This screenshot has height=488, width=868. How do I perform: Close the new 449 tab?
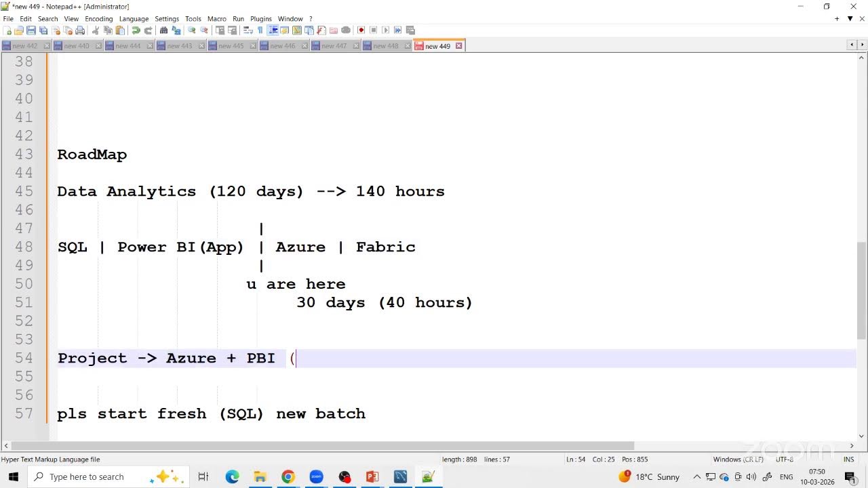[x=458, y=45]
